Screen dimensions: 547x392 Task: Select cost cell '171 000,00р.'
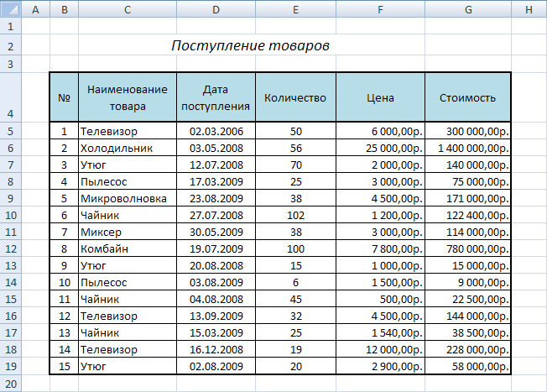pos(468,198)
